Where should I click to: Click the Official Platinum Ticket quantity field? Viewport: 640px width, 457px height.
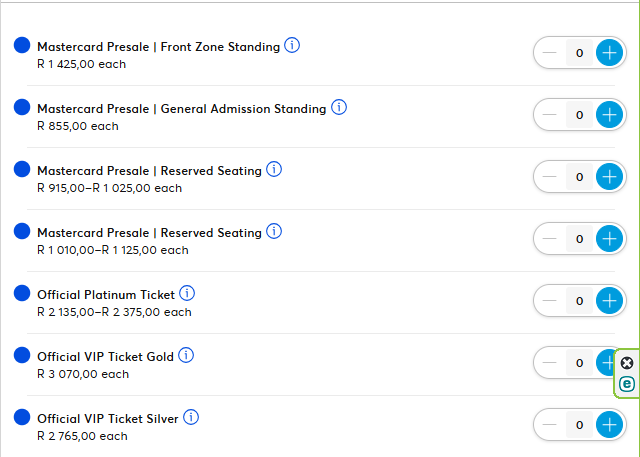(x=579, y=301)
